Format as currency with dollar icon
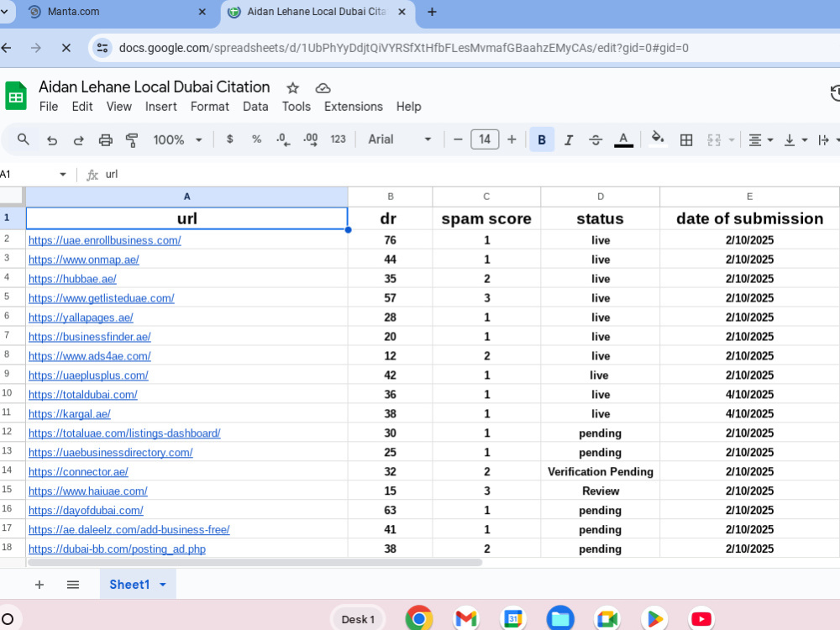 coord(230,139)
